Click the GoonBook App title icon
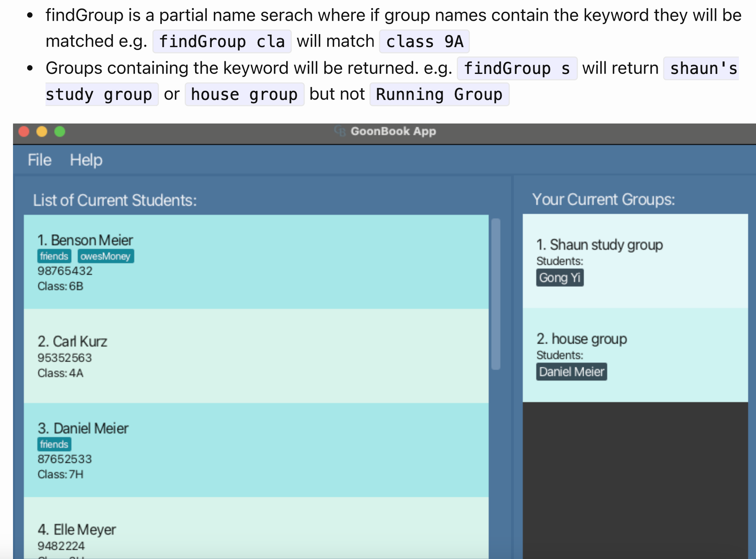Viewport: 756px width, 559px height. (x=340, y=131)
